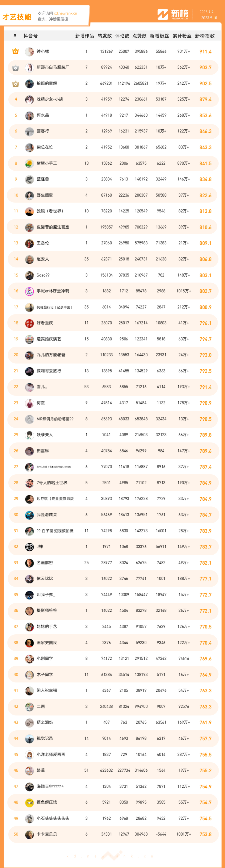225x868 pixels.
Task: Click the silver crown rank-two icon
Action: [15, 68]
